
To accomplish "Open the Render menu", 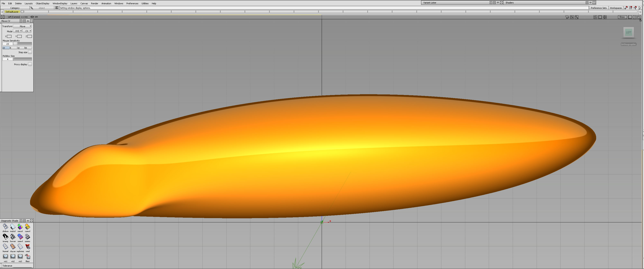I will 94,3.
